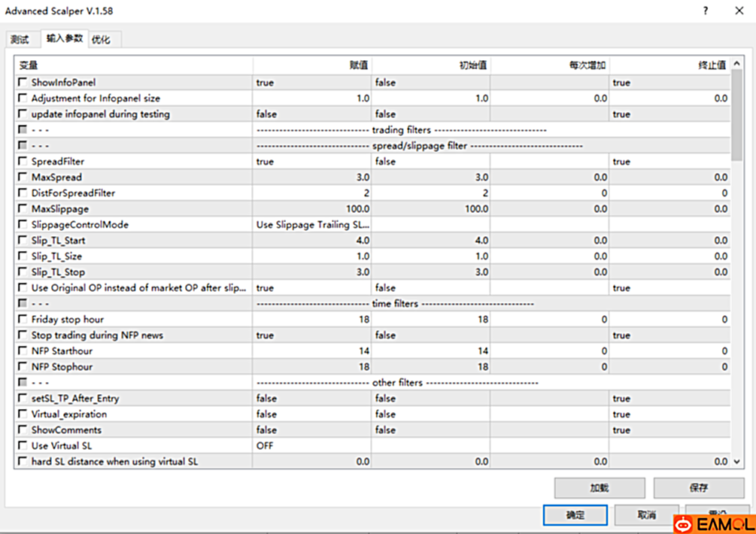Image resolution: width=756 pixels, height=534 pixels.
Task: Tick the Slip_TL_Stop checkbox
Action: coord(23,272)
